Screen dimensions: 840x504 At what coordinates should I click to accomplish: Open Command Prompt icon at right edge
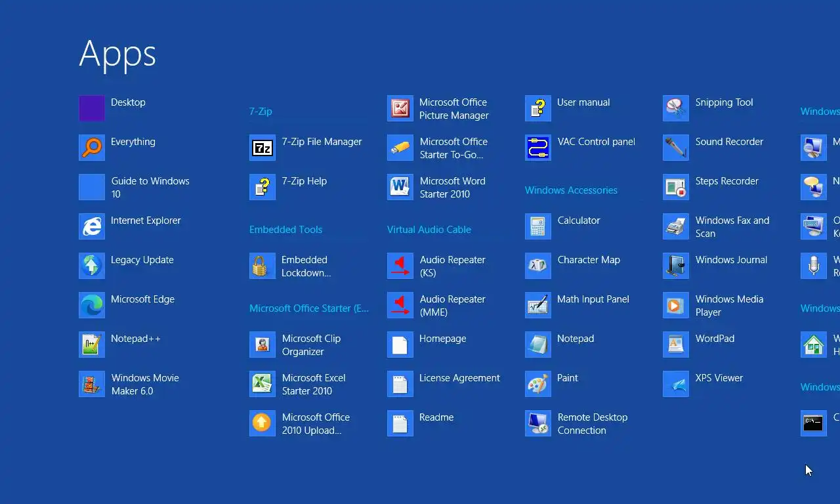tap(814, 423)
